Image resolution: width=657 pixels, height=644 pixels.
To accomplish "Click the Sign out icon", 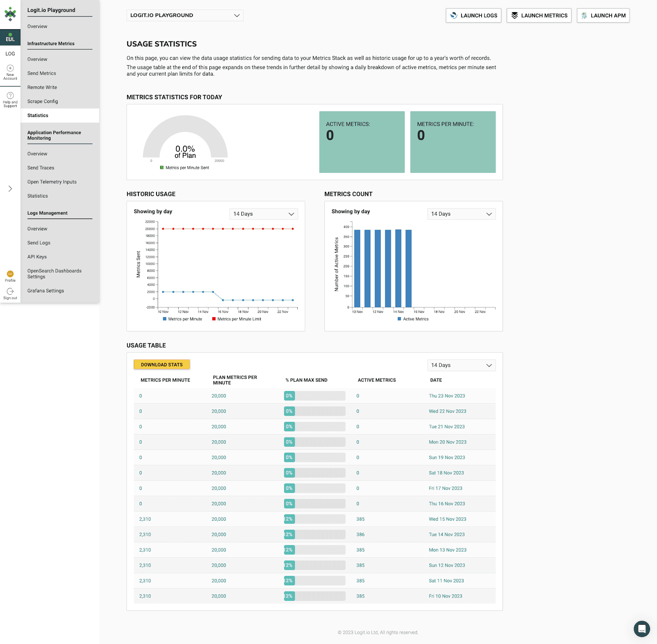I will click(x=10, y=292).
